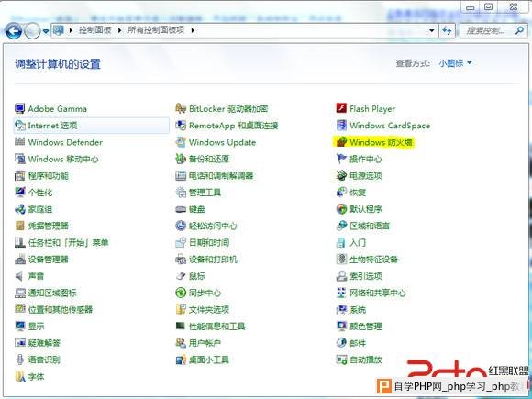Open the 生物特征设备 link
Viewport: 532px width, 399px height.
374,260
